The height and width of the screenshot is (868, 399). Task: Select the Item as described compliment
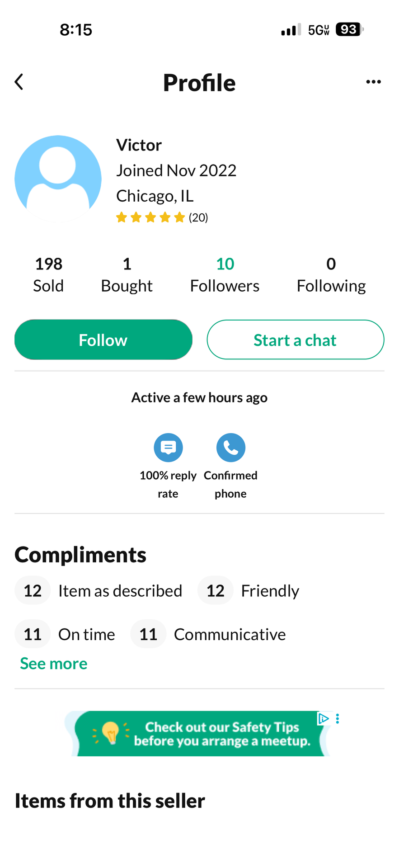[99, 591]
